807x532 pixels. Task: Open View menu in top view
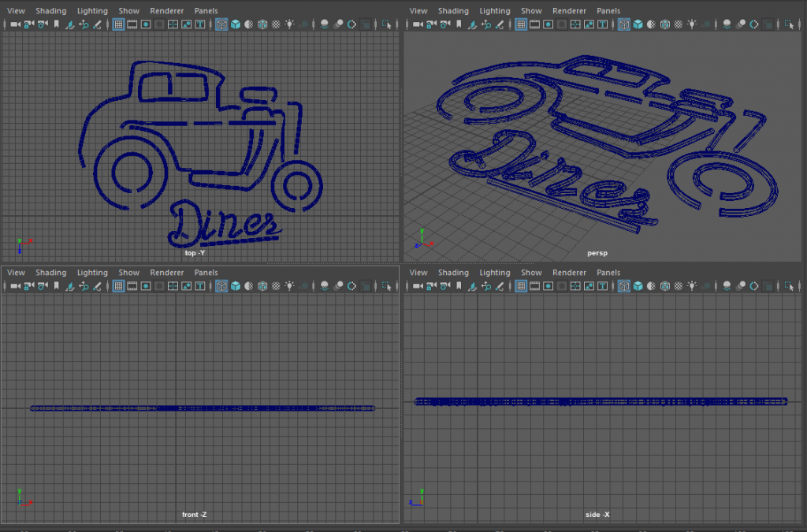[x=16, y=11]
